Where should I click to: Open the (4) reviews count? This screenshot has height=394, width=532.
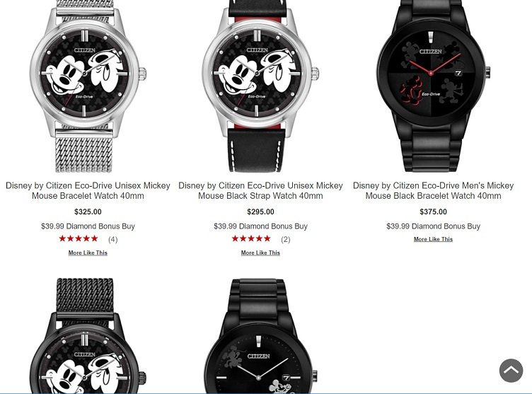tap(113, 240)
